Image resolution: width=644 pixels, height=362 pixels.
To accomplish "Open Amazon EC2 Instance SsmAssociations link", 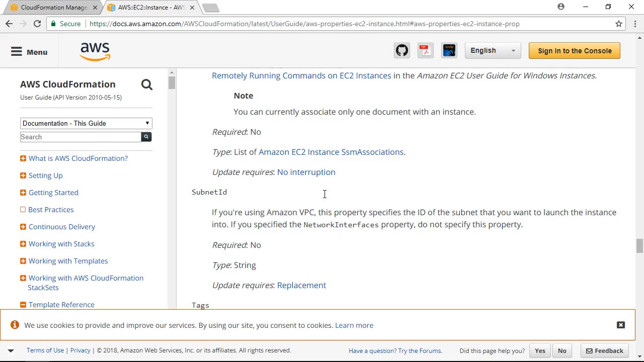I will [x=331, y=152].
